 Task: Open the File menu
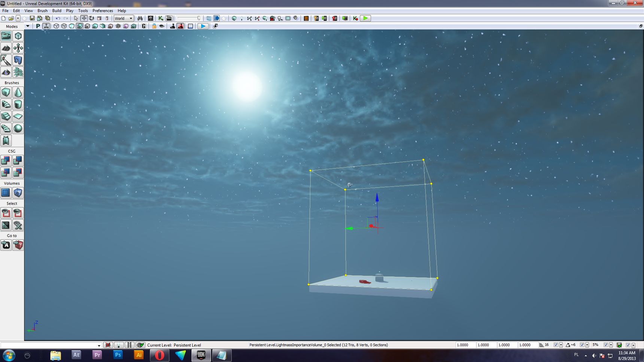(x=5, y=11)
